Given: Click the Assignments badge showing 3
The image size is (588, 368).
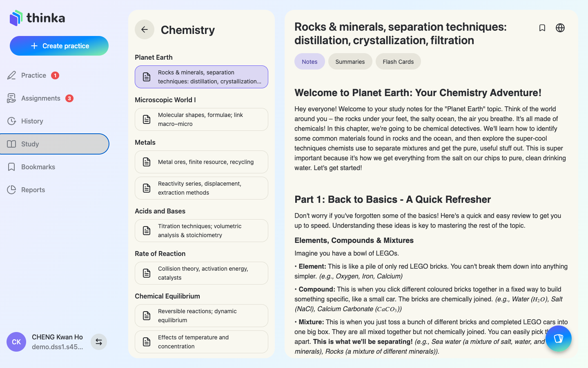Looking at the screenshot, I should pos(69,98).
